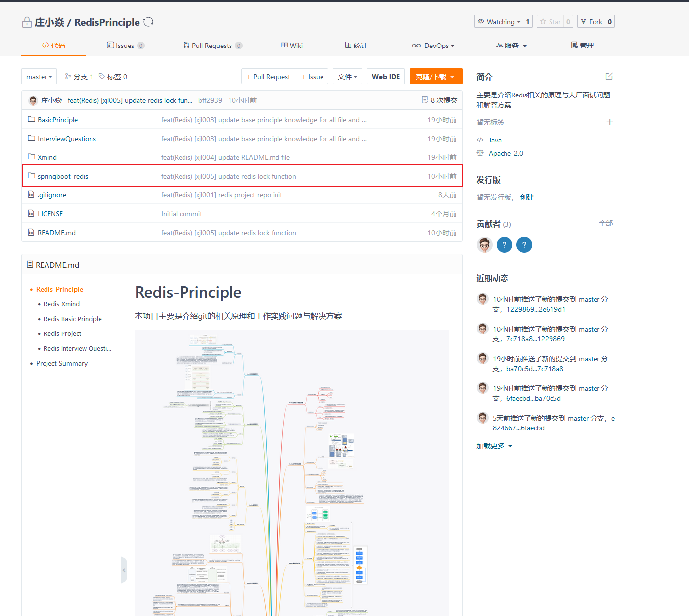Jump to Redis Xmind in README outline
The width and height of the screenshot is (689, 616).
click(x=61, y=304)
